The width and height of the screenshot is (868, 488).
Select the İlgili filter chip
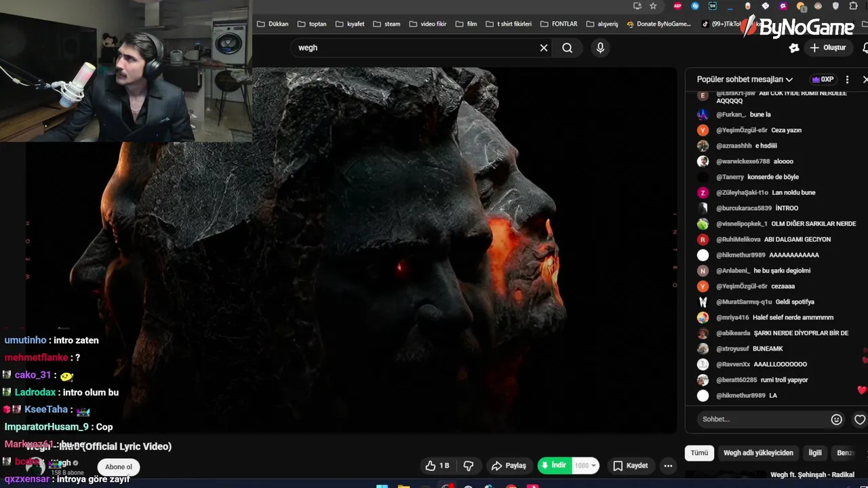coord(815,453)
